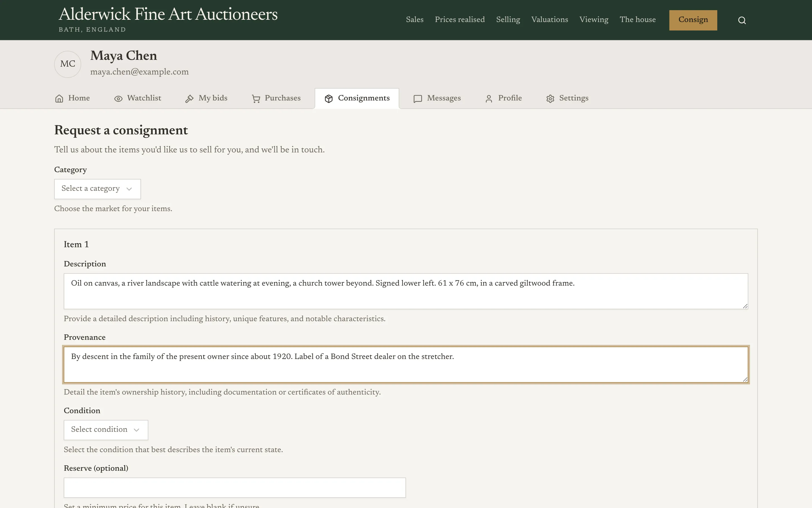This screenshot has width=812, height=508.
Task: Click the MC avatar circle
Action: click(x=67, y=64)
